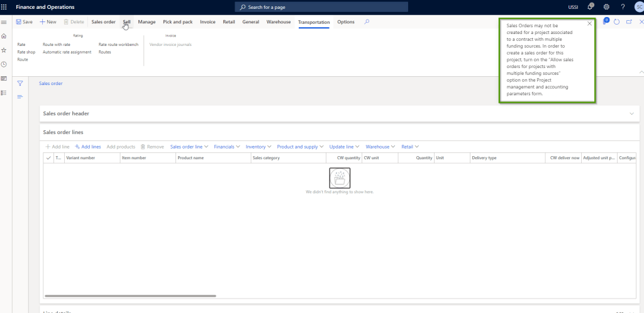Click the Search for a page field
The image size is (644, 313).
(x=321, y=7)
